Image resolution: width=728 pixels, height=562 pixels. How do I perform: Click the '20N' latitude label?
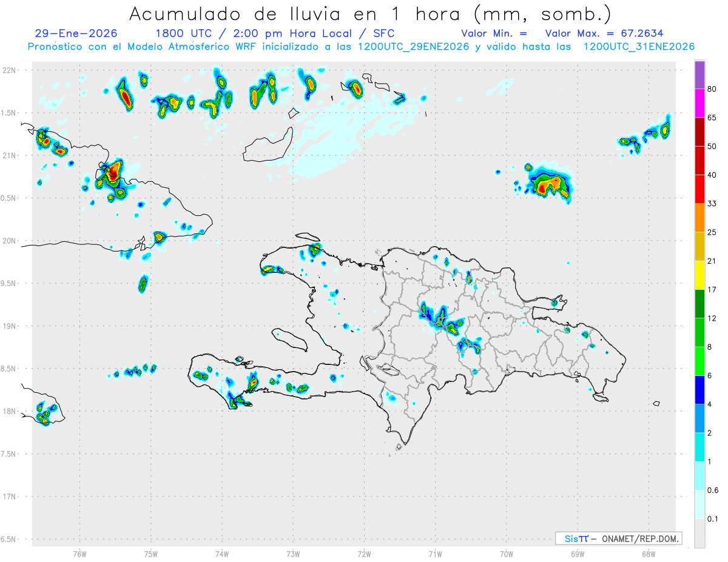click(x=9, y=241)
